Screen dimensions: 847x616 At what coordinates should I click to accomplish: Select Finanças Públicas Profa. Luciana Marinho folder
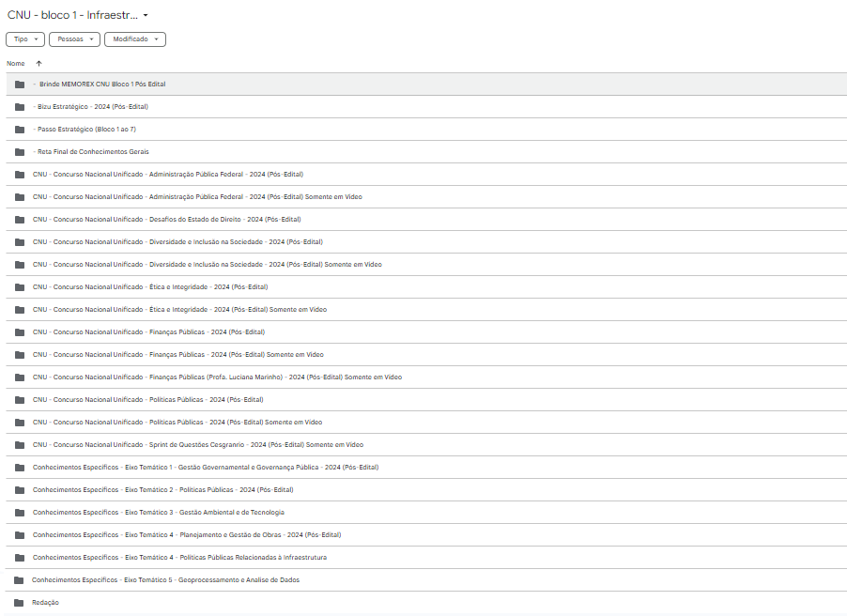(x=426, y=377)
